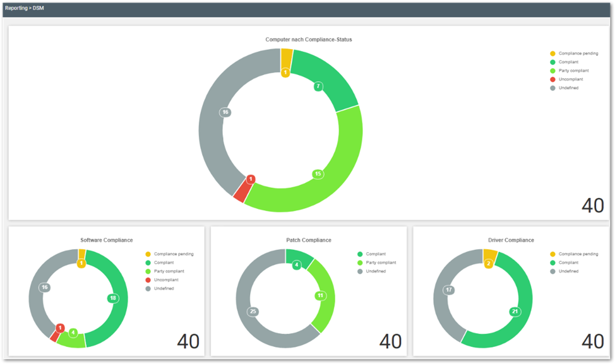Click Party compliant dot in Patch Compliance legend
The height and width of the screenshot is (364, 615).
tap(360, 262)
